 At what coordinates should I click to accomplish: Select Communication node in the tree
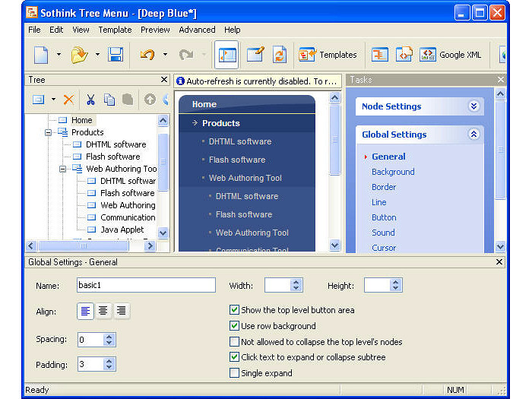pyautogui.click(x=128, y=217)
